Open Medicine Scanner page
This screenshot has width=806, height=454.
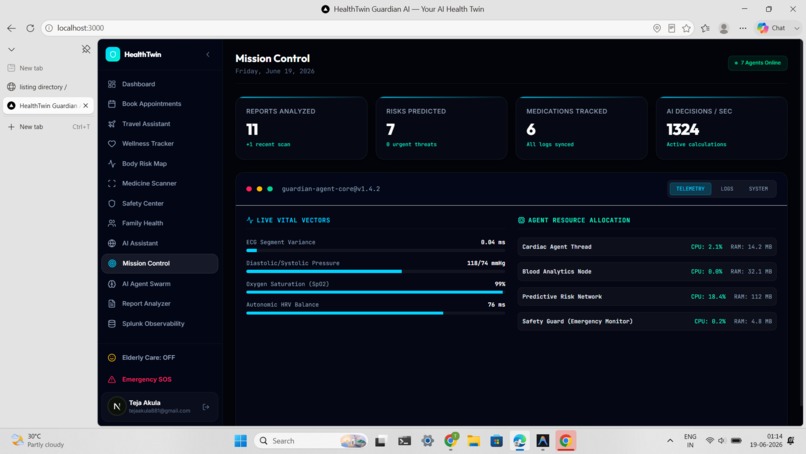pyautogui.click(x=159, y=183)
